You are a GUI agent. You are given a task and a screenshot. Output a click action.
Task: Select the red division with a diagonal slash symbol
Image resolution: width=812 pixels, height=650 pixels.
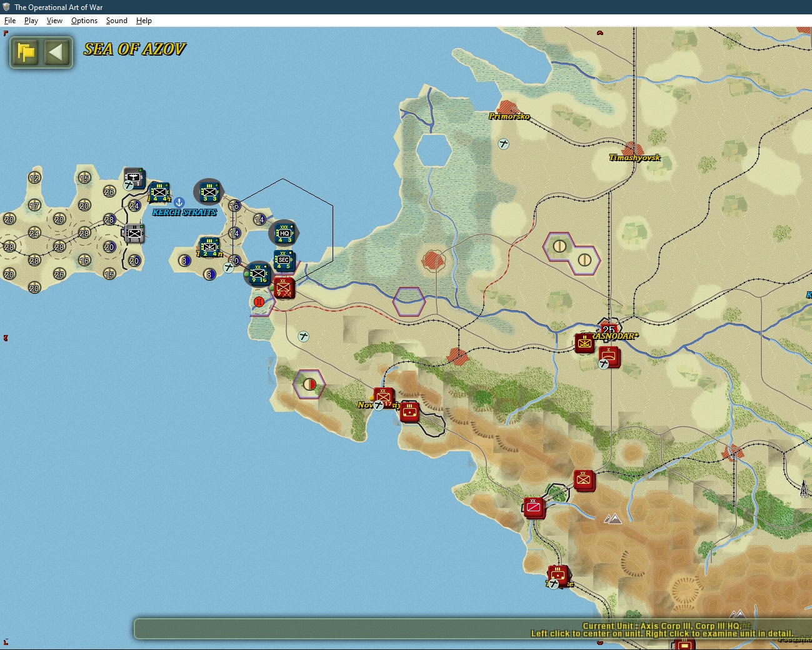534,507
